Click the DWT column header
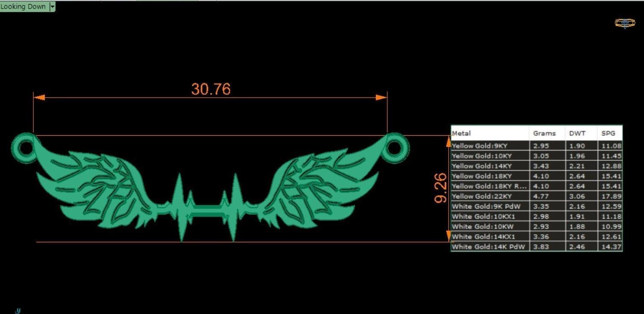 point(577,134)
